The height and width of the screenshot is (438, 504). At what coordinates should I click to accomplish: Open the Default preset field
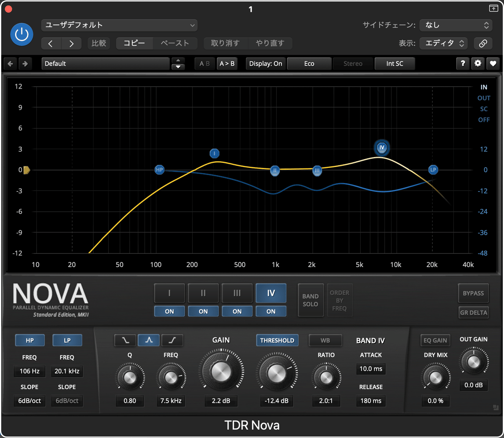(x=105, y=63)
